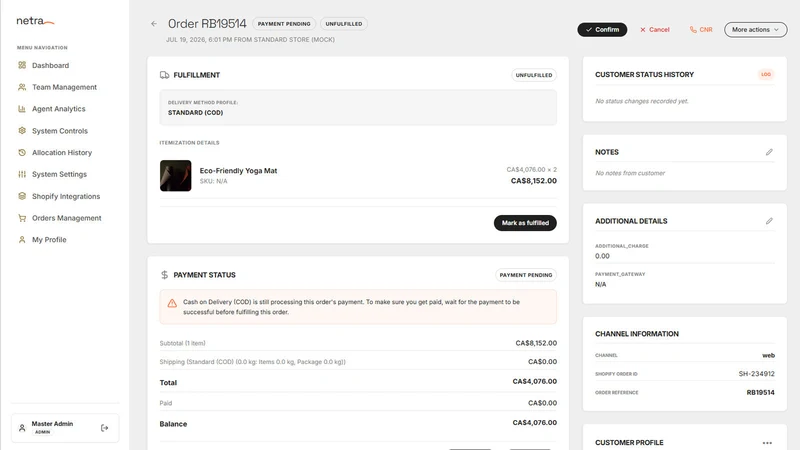
Task: Click the Allocation History clock icon
Action: pos(22,153)
